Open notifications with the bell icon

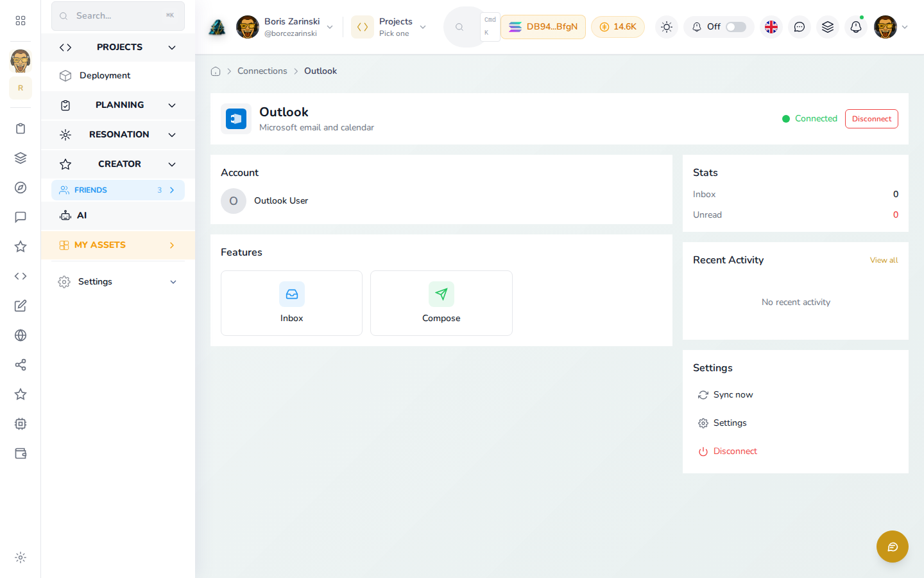click(x=856, y=27)
